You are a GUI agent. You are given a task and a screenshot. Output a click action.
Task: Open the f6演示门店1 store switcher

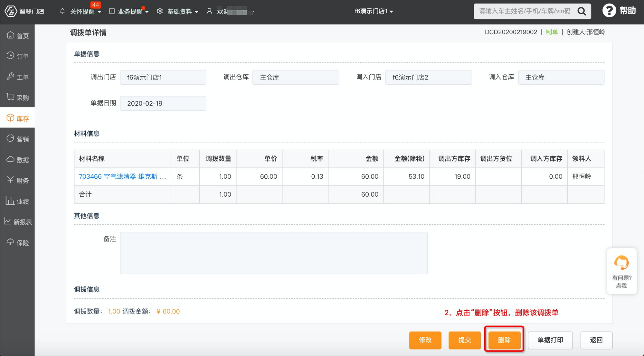(x=374, y=11)
